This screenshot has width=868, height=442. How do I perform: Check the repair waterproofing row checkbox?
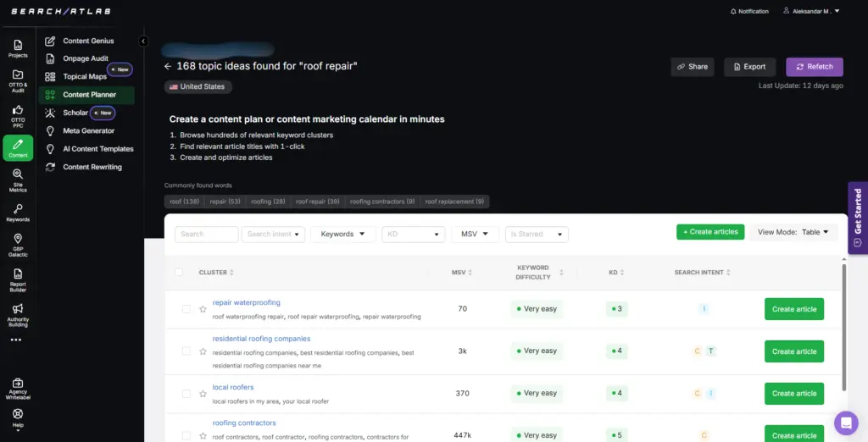tap(186, 309)
